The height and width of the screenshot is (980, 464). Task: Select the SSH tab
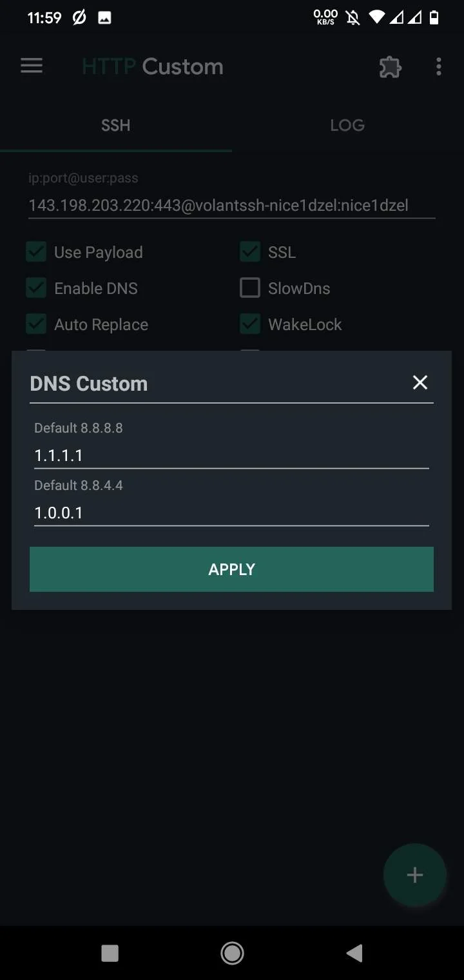(x=116, y=125)
